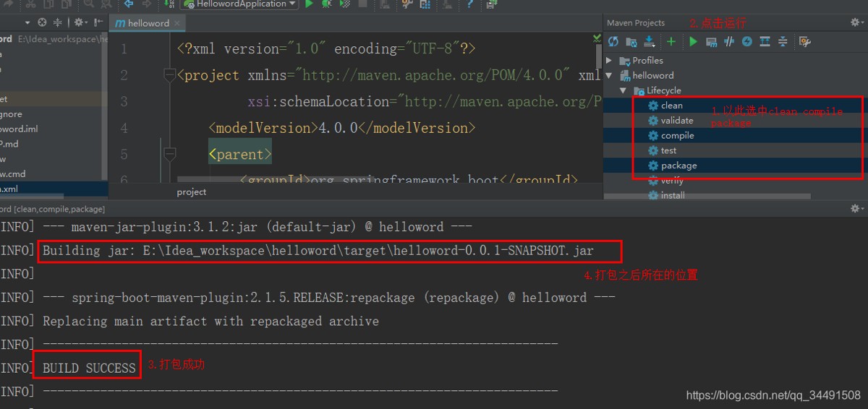The width and height of the screenshot is (868, 409).
Task: Click Reimport All Maven Projects icon
Action: click(613, 41)
